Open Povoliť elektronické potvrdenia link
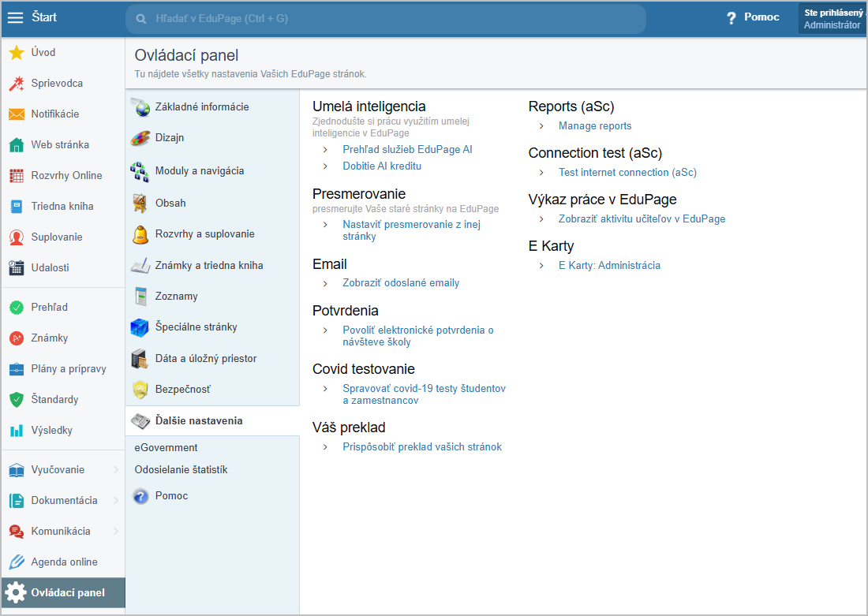The height and width of the screenshot is (616, 868). [x=418, y=336]
